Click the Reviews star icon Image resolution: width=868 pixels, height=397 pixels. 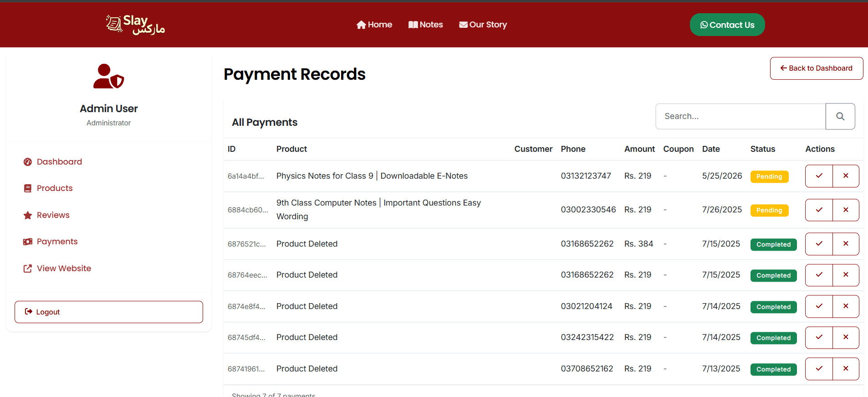click(28, 215)
